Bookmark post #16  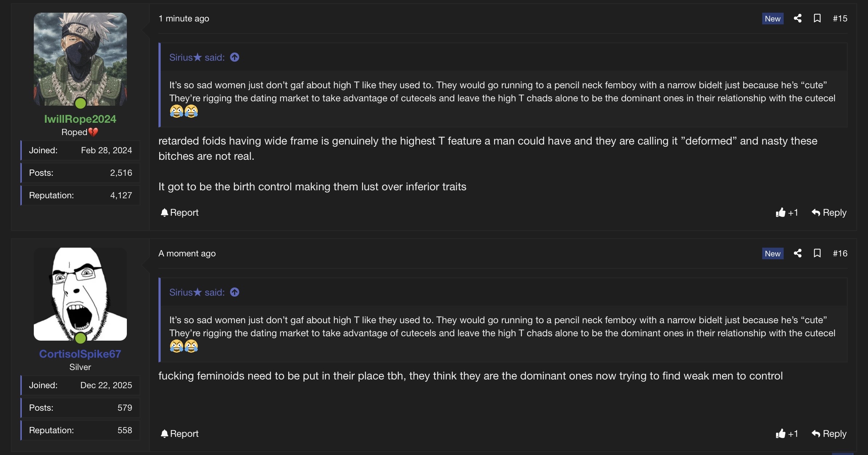(x=817, y=253)
